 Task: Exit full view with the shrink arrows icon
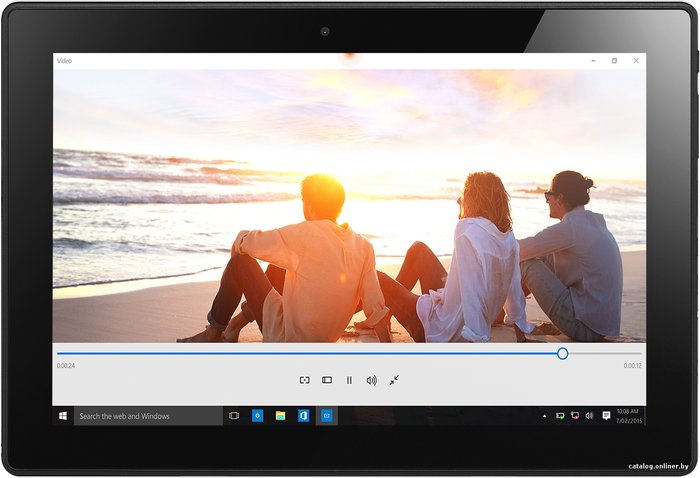(x=394, y=380)
